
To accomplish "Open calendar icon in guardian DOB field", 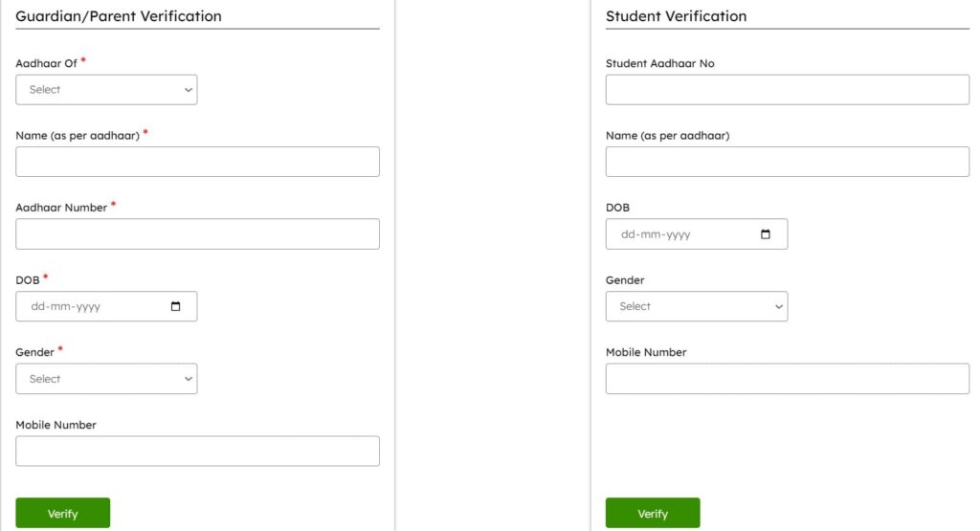I will (175, 307).
